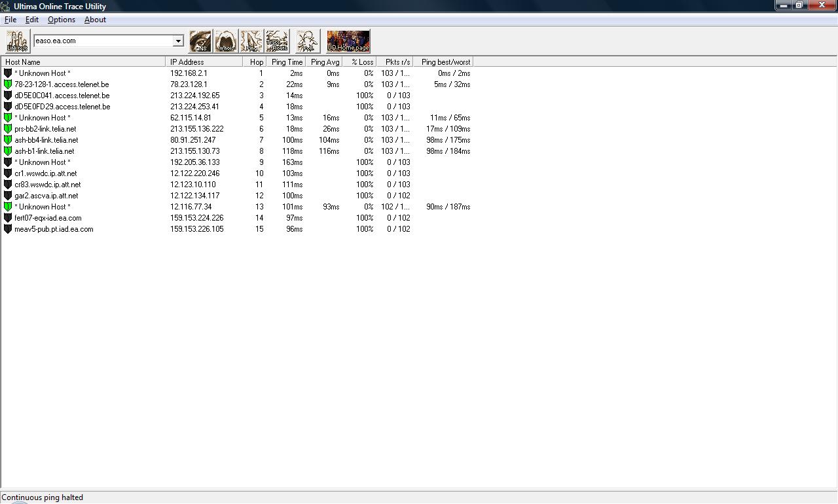Run DNS lookup with eye icon
Image resolution: width=838 pixels, height=504 pixels.
[x=200, y=41]
